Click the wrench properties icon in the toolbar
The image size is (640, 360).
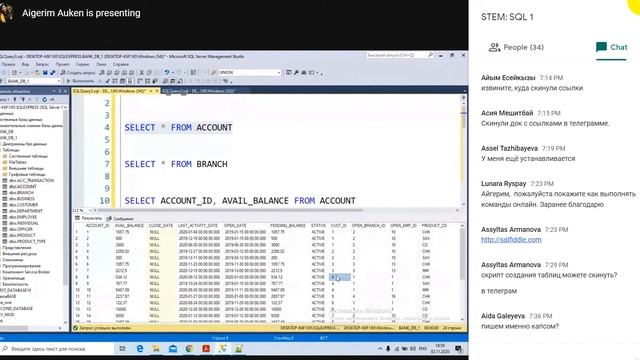[296, 72]
